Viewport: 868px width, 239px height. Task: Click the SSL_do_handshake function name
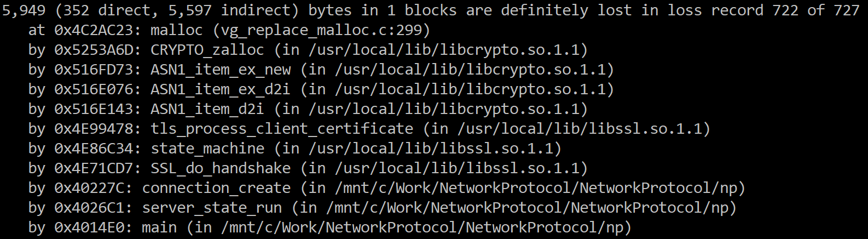coord(221,168)
